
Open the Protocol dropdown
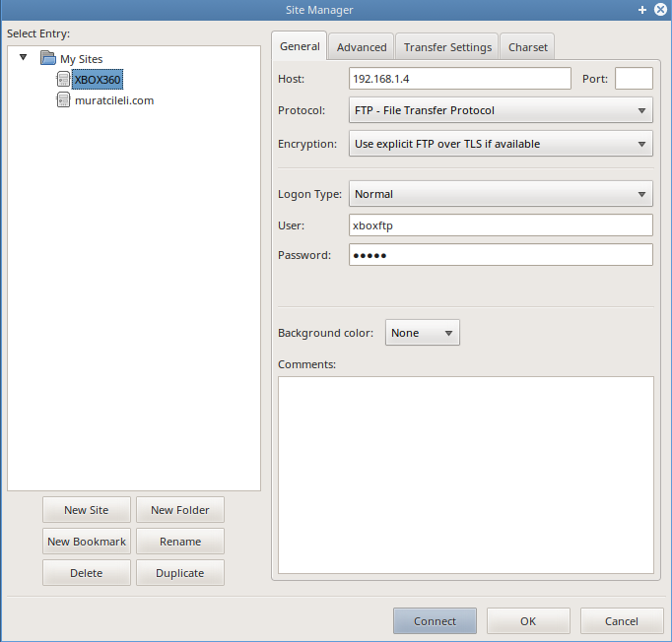coord(501,110)
